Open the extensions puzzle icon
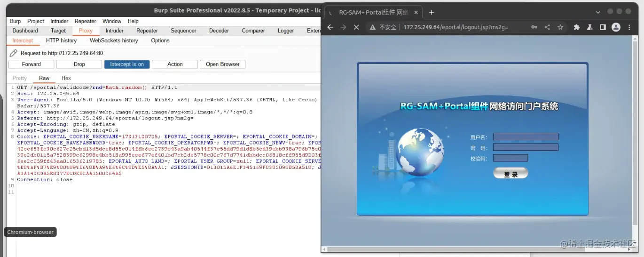This screenshot has width=644, height=257. click(577, 27)
